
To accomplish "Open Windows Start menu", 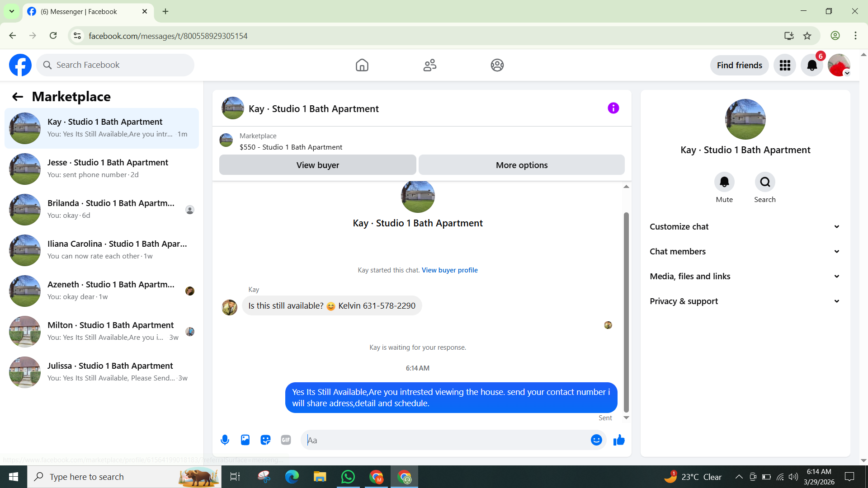I will coord(14,477).
